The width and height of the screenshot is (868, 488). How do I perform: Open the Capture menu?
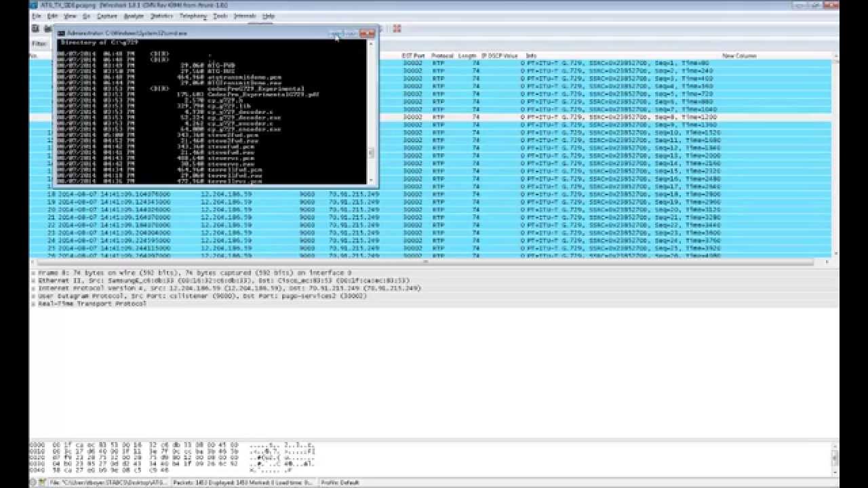(107, 16)
